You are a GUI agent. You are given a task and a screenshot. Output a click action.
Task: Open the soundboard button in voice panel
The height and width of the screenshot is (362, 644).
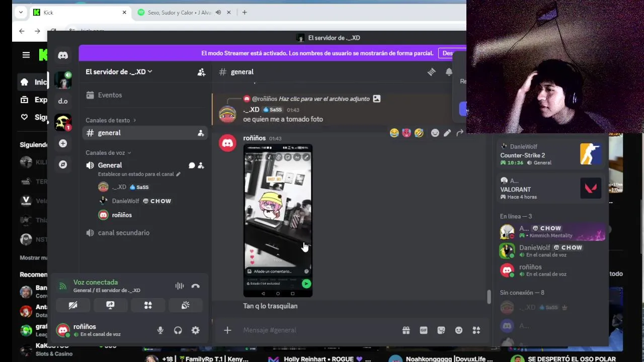point(186,305)
